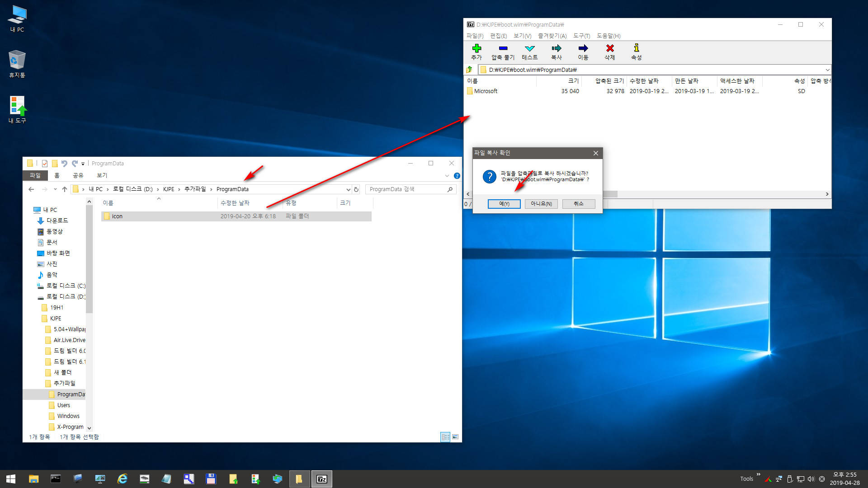Viewport: 868px width, 488px height.
Task: Select 19H1 folder in navigation tree
Action: click(57, 308)
